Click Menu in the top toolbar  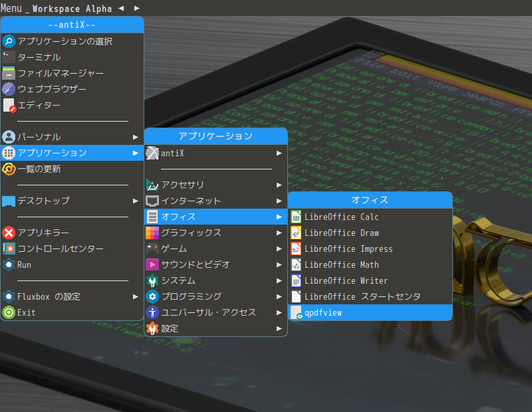11,8
